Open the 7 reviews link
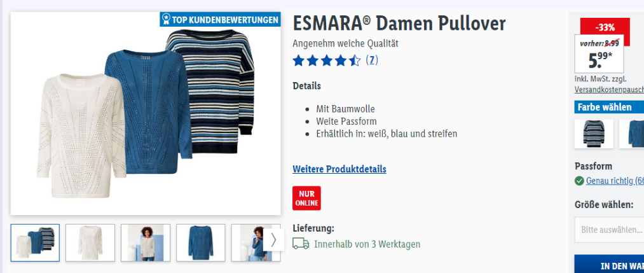644x273 pixels. pos(372,60)
